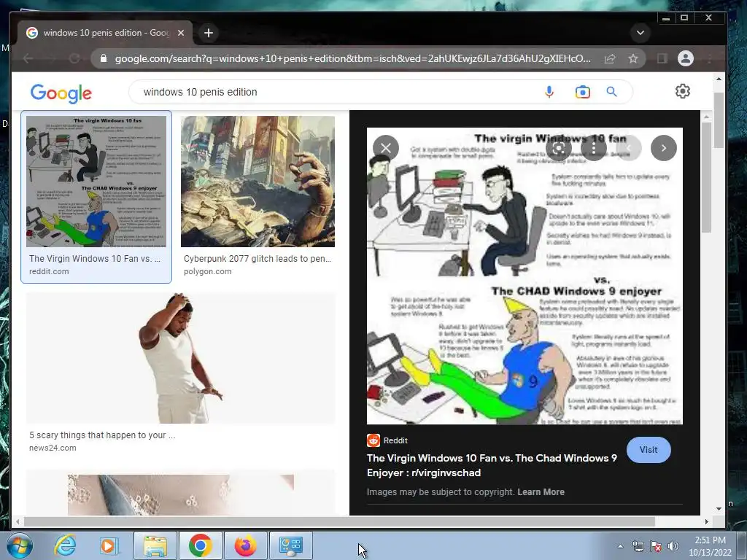Open Action Center flag icon
The width and height of the screenshot is (747, 560).
[x=656, y=546]
